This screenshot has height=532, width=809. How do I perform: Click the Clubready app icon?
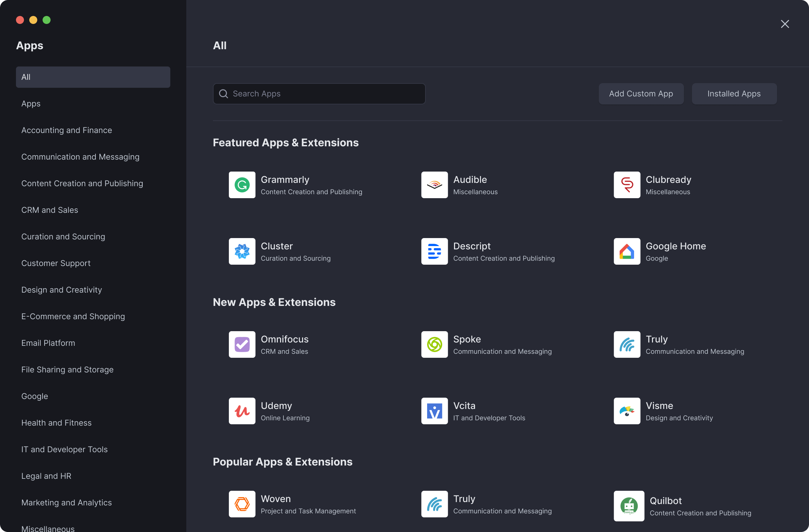[627, 185]
